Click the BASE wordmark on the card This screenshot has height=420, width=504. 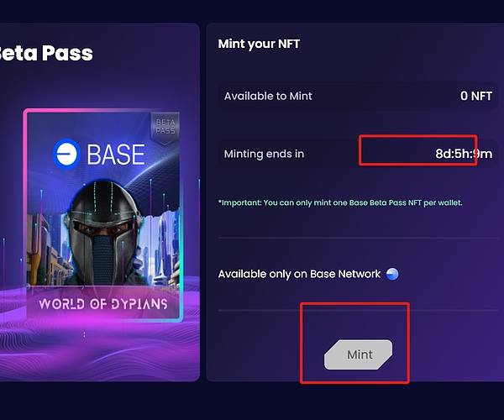pos(115,154)
